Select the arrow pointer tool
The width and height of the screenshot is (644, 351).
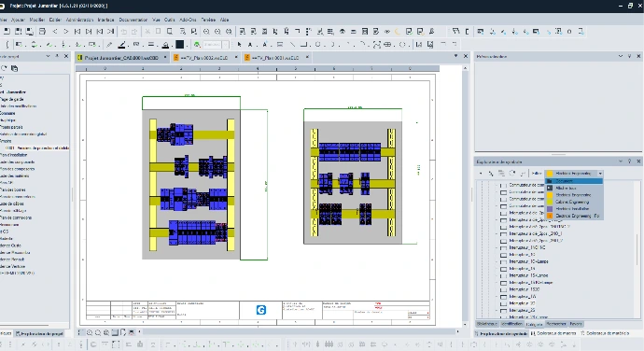click(x=240, y=45)
